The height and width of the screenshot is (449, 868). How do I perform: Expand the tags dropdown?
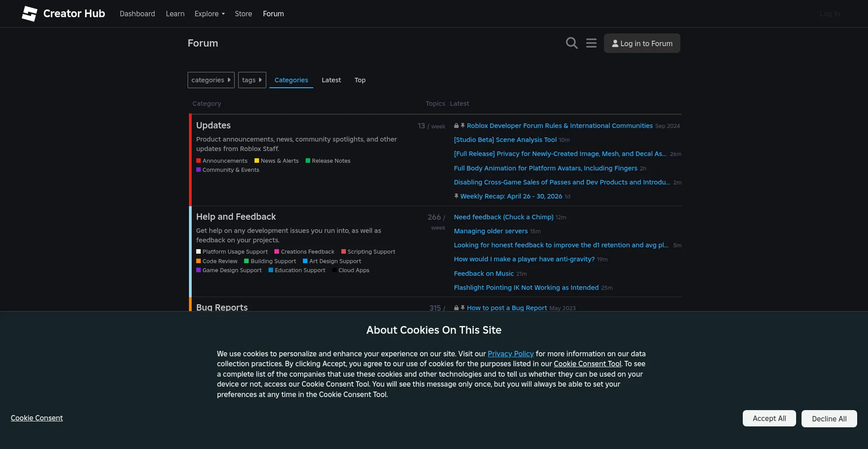[252, 80]
